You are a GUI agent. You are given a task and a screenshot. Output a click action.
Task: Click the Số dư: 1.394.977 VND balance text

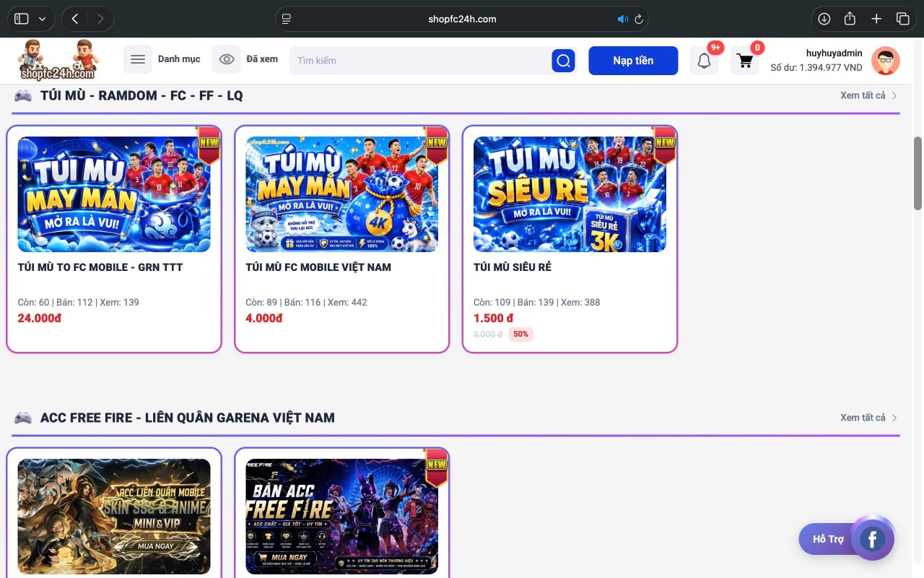tap(816, 67)
